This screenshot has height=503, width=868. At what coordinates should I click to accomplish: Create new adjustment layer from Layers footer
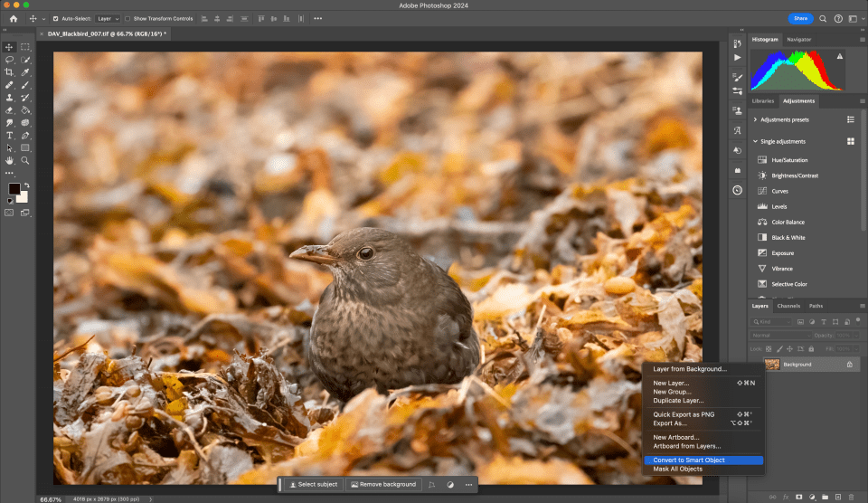[x=812, y=497]
